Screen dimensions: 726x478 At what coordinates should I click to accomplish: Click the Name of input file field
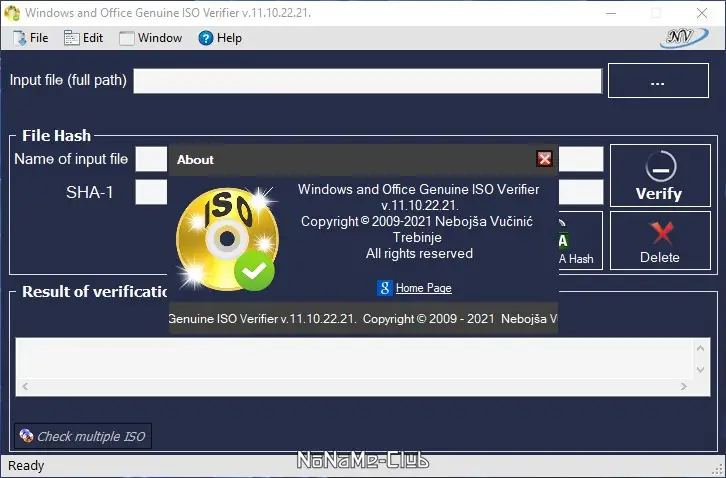coord(151,159)
